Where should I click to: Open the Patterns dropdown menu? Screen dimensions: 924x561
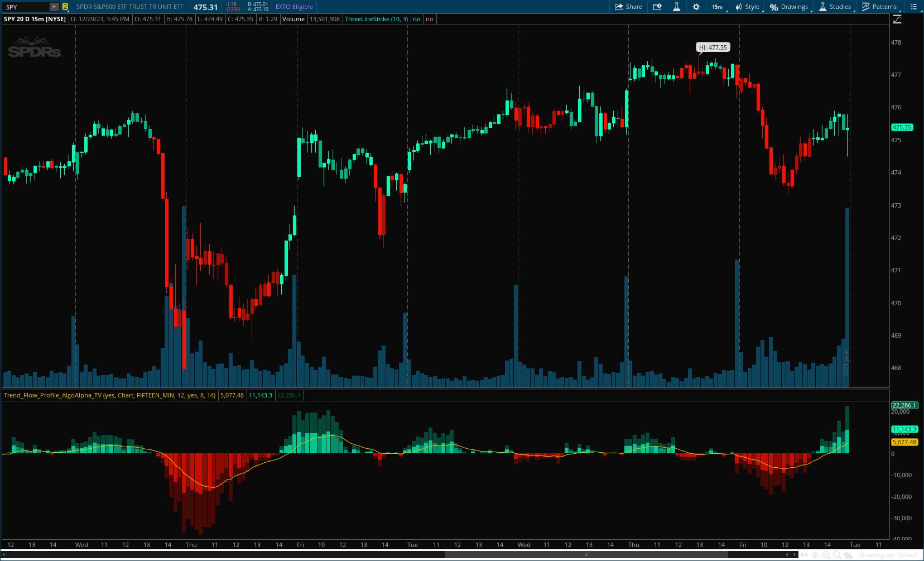click(879, 7)
